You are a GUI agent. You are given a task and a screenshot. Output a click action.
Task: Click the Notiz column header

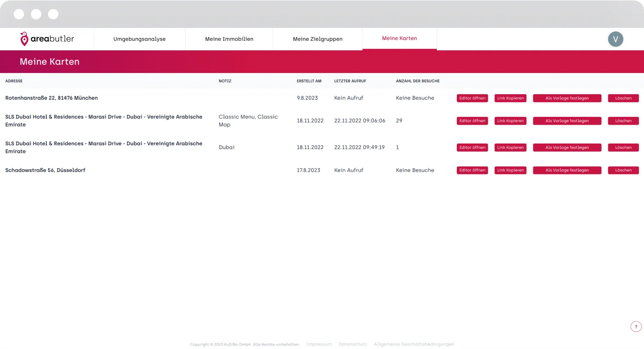click(225, 81)
